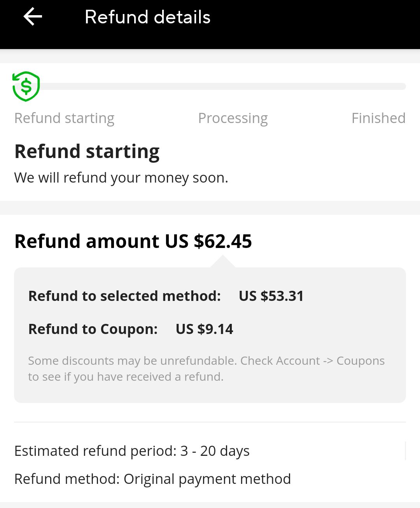Click "Refund method: Original payment method" line
420x508 pixels.
coord(152,479)
